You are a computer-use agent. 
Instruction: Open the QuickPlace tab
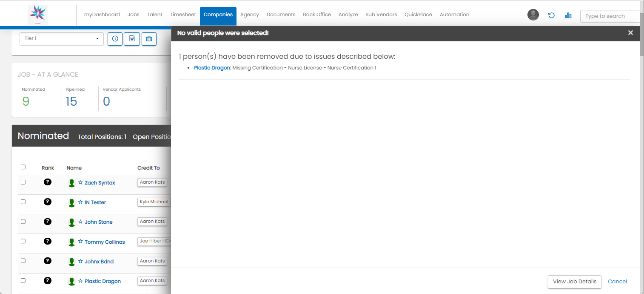click(418, 14)
